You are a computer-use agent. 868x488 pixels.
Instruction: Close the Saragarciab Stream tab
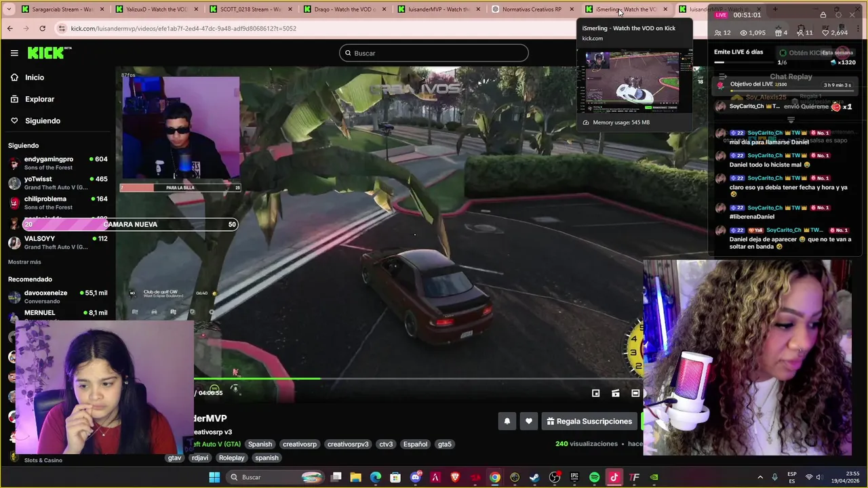(x=102, y=9)
